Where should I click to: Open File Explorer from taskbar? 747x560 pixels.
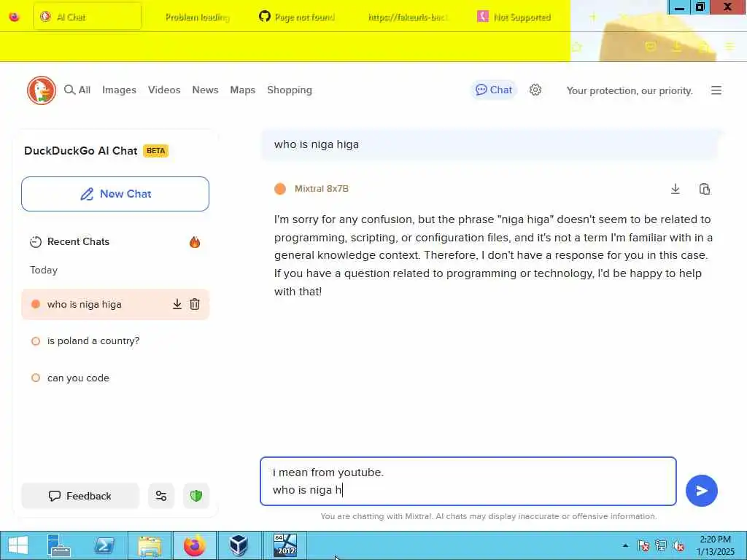[x=149, y=545]
